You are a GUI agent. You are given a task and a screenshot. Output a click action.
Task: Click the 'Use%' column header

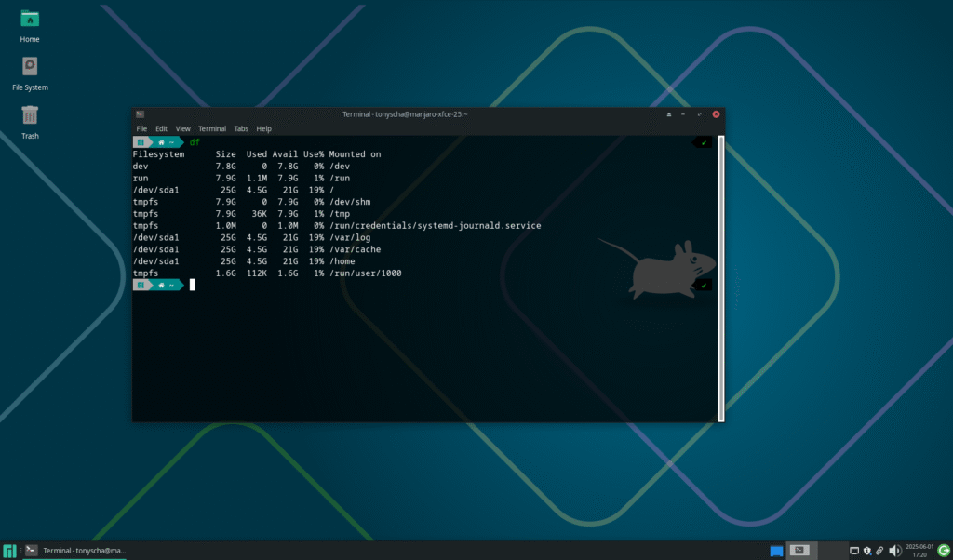click(x=314, y=154)
